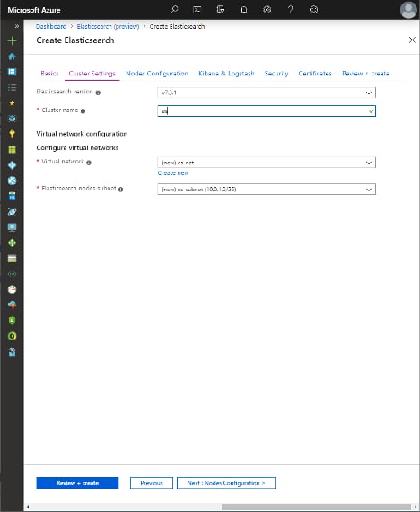The width and height of the screenshot is (420, 512).
Task: Open the SQL databases icon in the sidebar
Action: coord(12,196)
